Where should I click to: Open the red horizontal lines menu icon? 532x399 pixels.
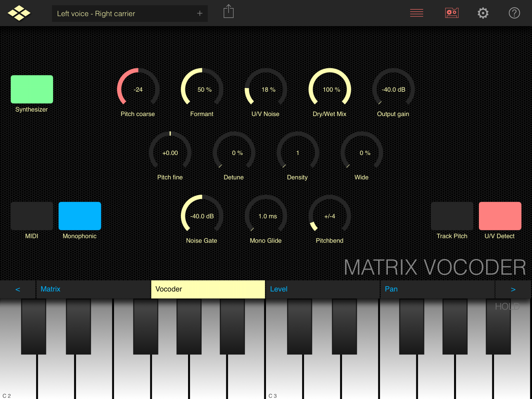tap(416, 13)
